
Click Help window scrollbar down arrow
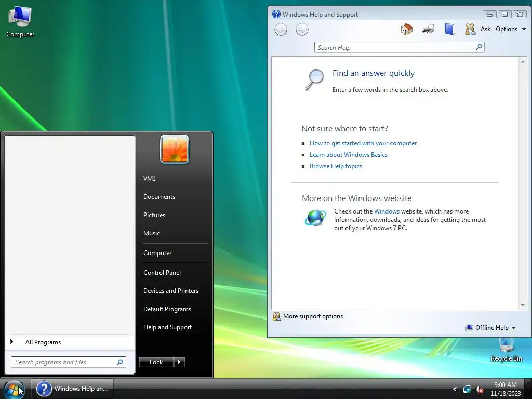(x=523, y=305)
